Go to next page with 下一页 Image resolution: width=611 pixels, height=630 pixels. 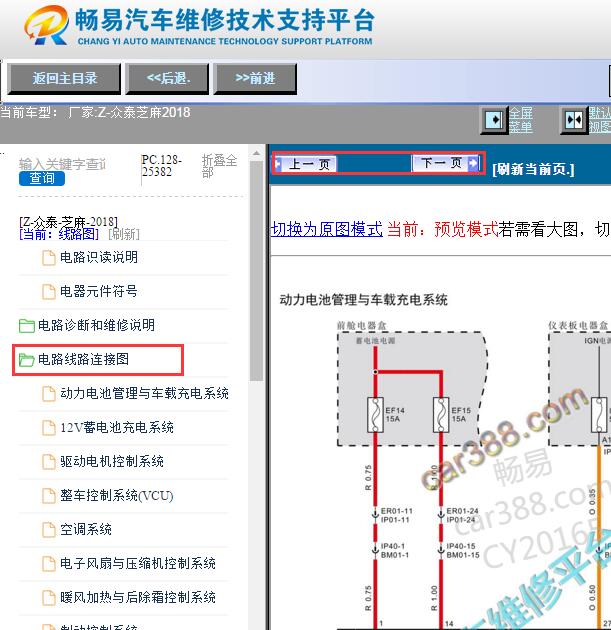pyautogui.click(x=445, y=163)
